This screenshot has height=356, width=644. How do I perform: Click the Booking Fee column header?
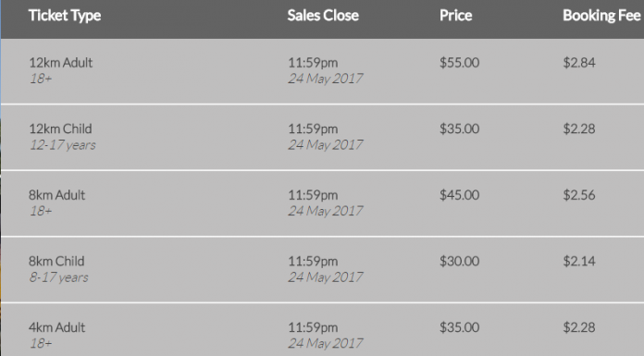point(601,16)
